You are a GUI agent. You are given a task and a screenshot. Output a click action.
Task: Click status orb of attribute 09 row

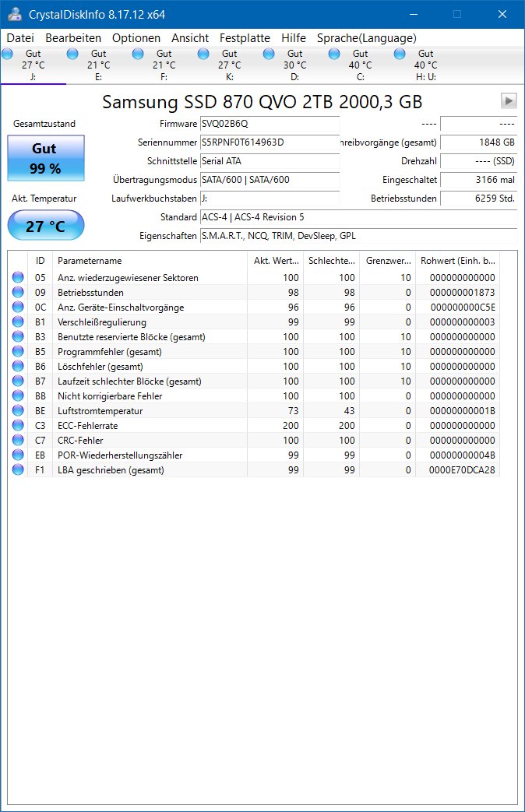click(18, 292)
